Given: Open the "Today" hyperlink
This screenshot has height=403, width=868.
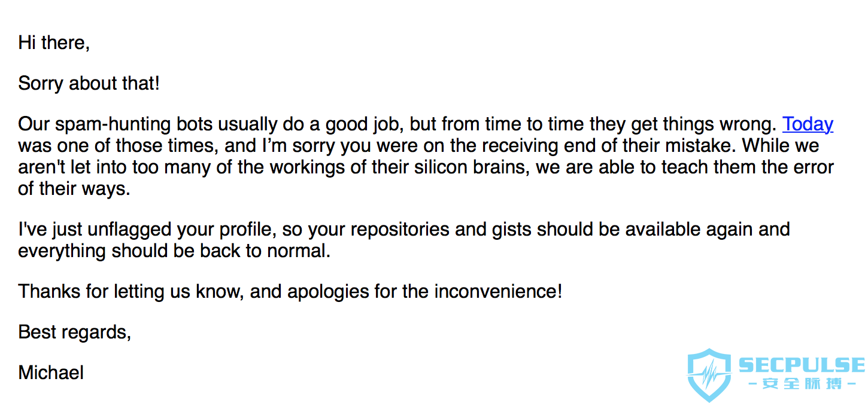Looking at the screenshot, I should coord(808,124).
